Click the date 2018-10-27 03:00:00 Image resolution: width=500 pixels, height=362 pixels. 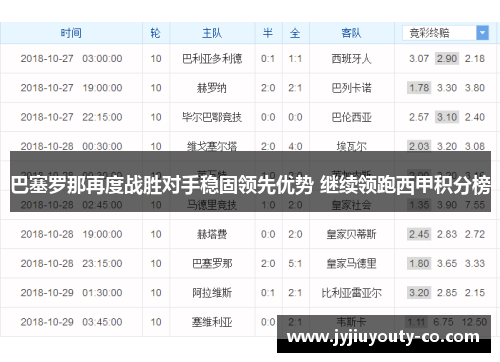tap(71, 59)
